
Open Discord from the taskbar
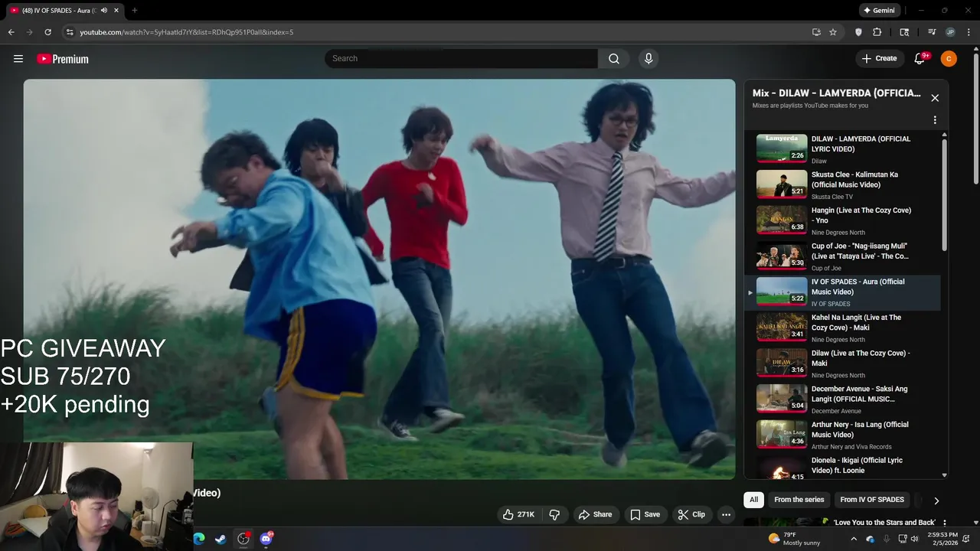coord(266,539)
